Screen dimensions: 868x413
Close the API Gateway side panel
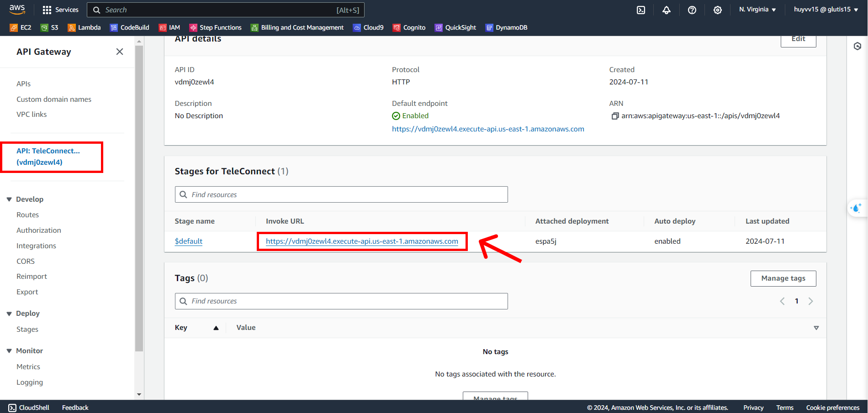point(120,52)
